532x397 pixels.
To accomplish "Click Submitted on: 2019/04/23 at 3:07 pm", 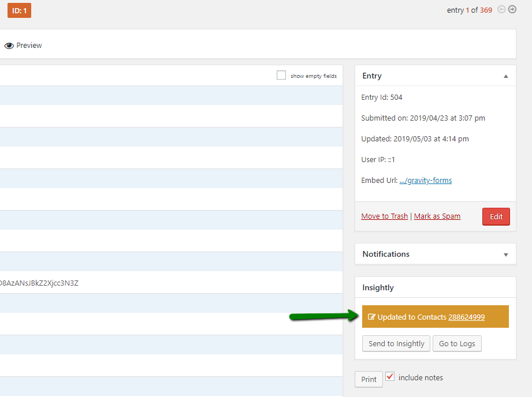I will coord(423,118).
